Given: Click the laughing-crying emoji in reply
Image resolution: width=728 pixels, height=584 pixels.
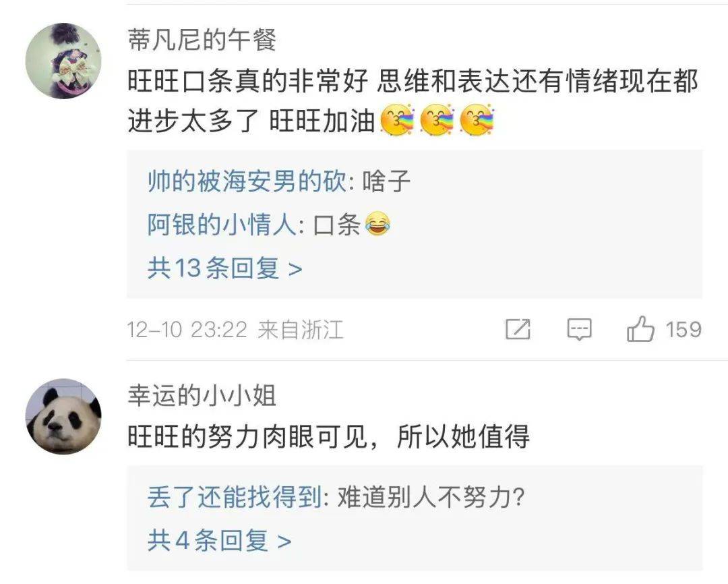Looking at the screenshot, I should pos(377,225).
